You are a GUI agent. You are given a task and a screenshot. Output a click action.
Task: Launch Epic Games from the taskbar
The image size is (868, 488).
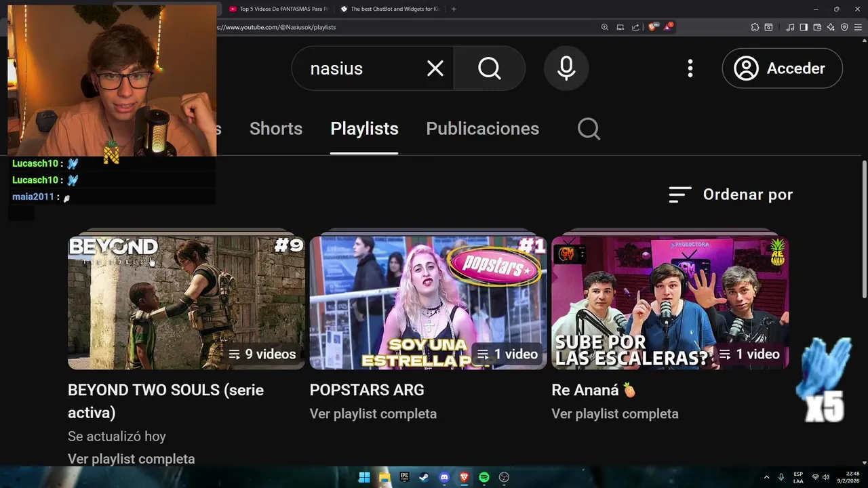click(404, 477)
